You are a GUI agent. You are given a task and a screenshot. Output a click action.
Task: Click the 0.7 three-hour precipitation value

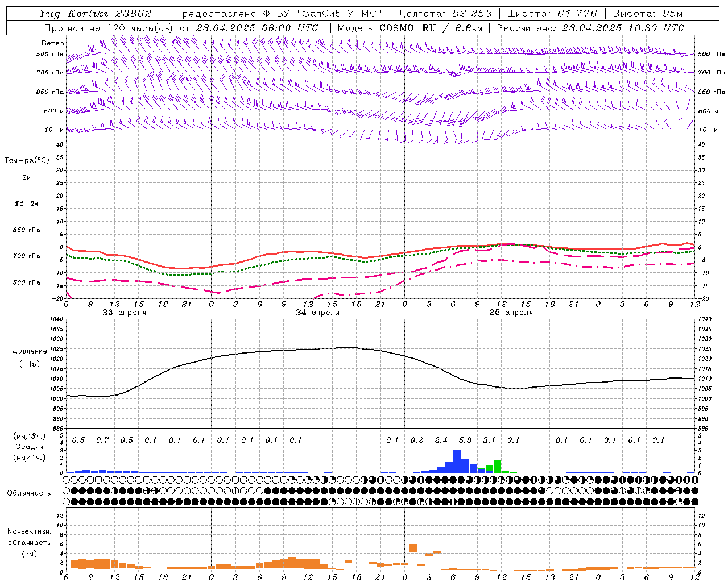[x=102, y=440]
